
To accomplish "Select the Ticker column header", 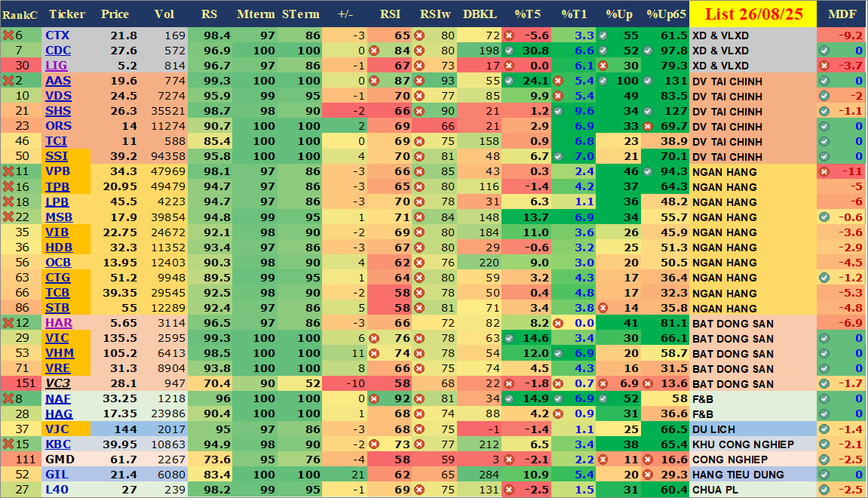I will click(67, 14).
